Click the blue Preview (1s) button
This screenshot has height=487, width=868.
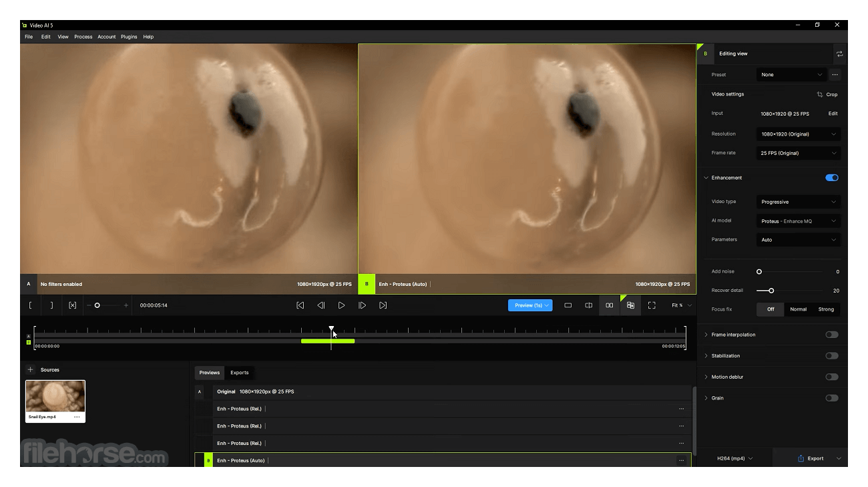click(530, 305)
